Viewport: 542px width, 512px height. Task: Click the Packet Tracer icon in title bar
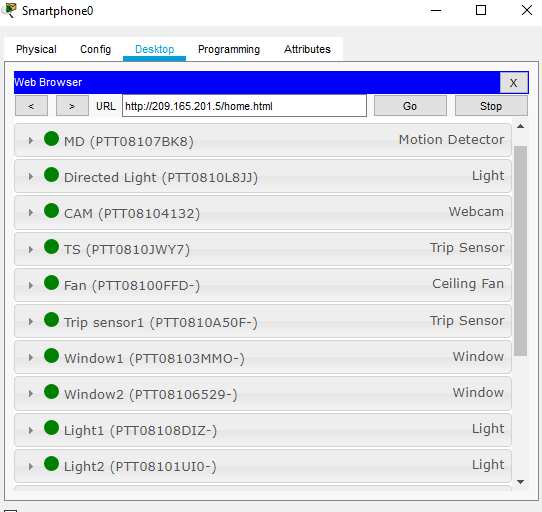tap(9, 10)
